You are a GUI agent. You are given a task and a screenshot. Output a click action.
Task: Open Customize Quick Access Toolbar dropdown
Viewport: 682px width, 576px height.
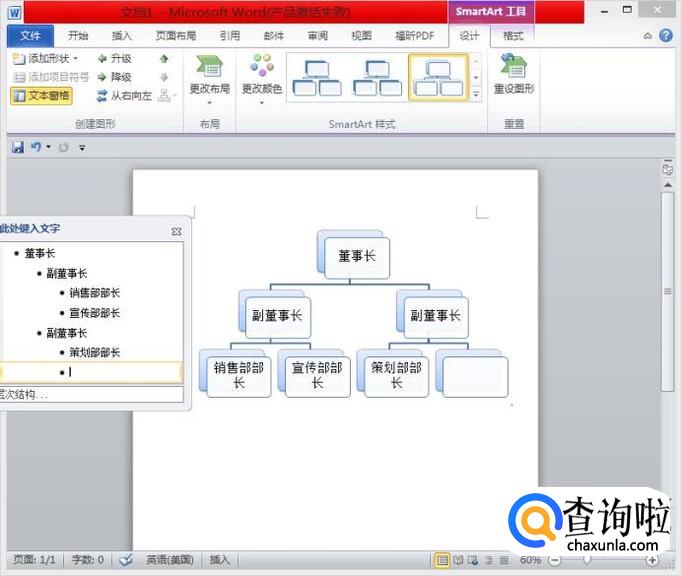[x=82, y=148]
